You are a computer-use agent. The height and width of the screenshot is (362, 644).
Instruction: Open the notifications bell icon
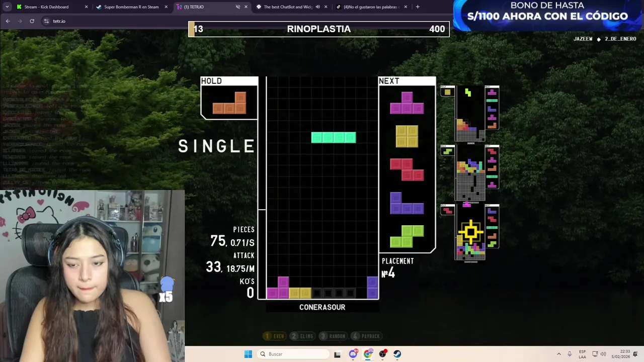pos(636,354)
